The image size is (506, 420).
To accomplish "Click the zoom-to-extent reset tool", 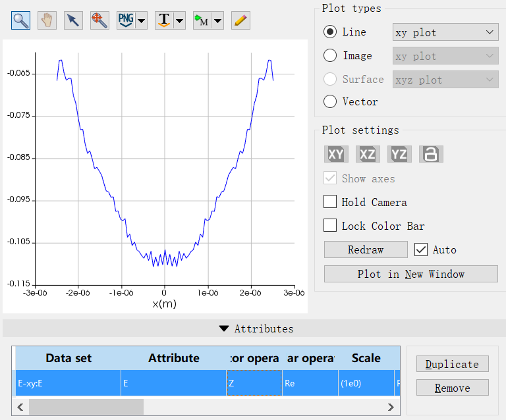I will (99, 20).
